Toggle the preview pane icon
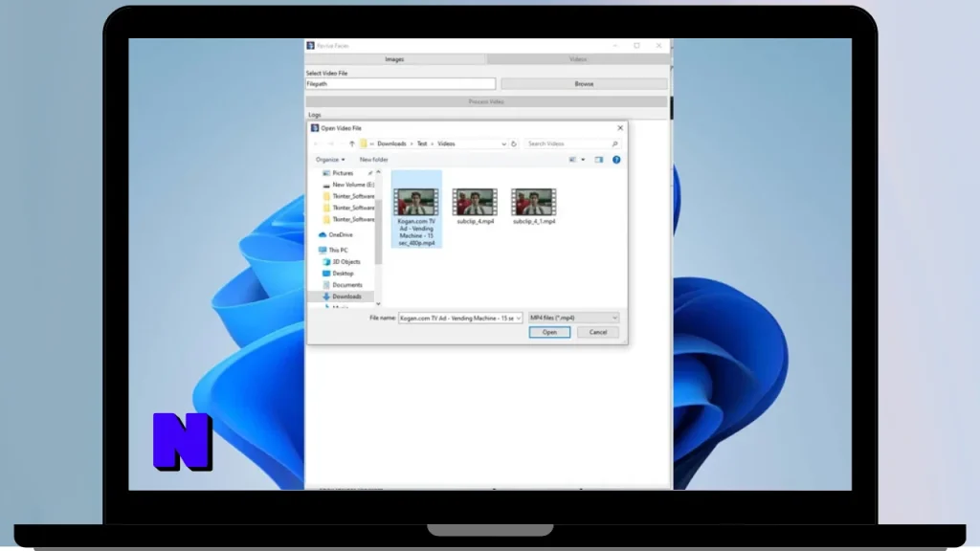This screenshot has height=551, width=980. coord(599,160)
